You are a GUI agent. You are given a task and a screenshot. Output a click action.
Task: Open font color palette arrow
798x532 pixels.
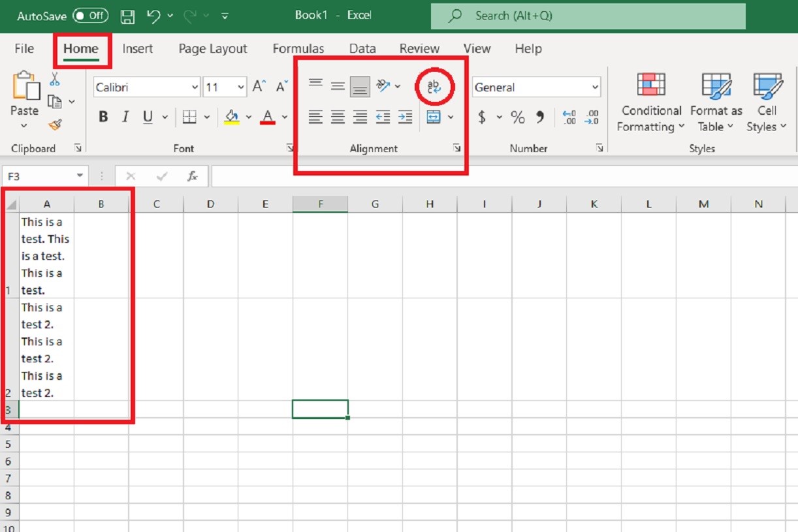pyautogui.click(x=285, y=117)
